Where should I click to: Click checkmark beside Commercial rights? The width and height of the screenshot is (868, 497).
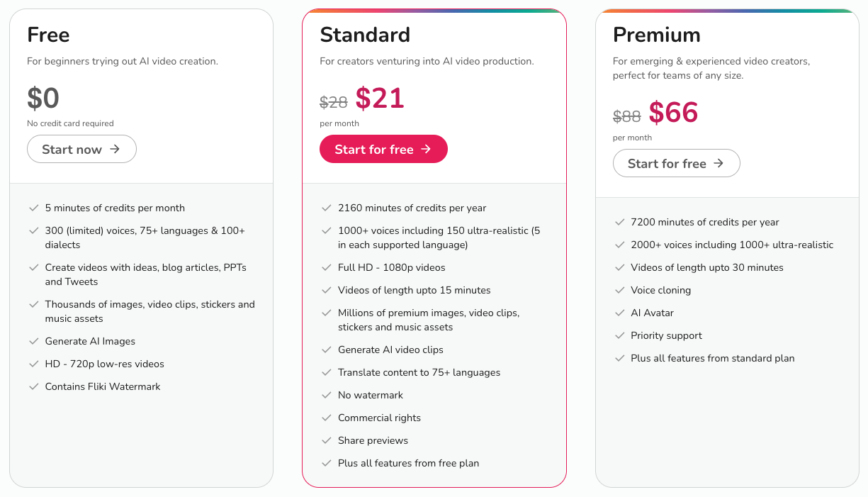tap(326, 418)
